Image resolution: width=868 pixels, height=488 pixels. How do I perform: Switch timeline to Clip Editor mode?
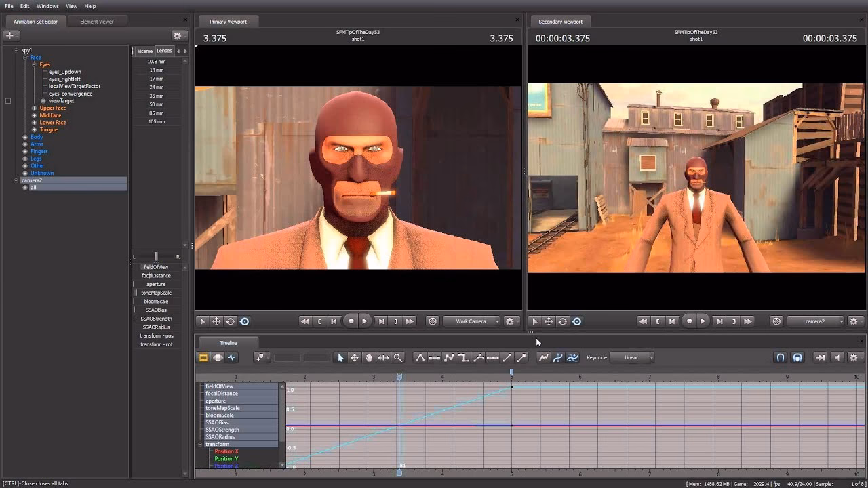[x=203, y=357]
